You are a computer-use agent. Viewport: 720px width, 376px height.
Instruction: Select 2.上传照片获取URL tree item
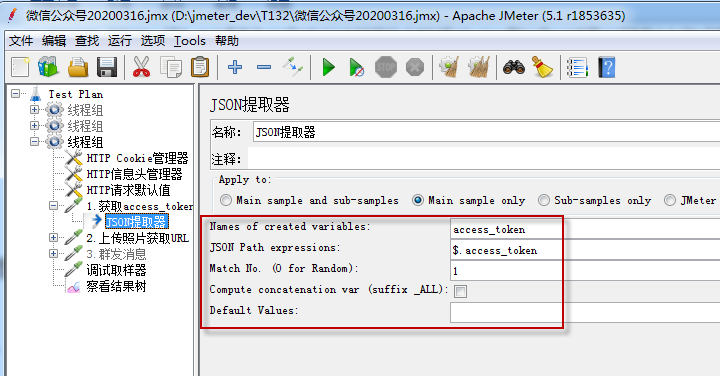click(x=138, y=238)
